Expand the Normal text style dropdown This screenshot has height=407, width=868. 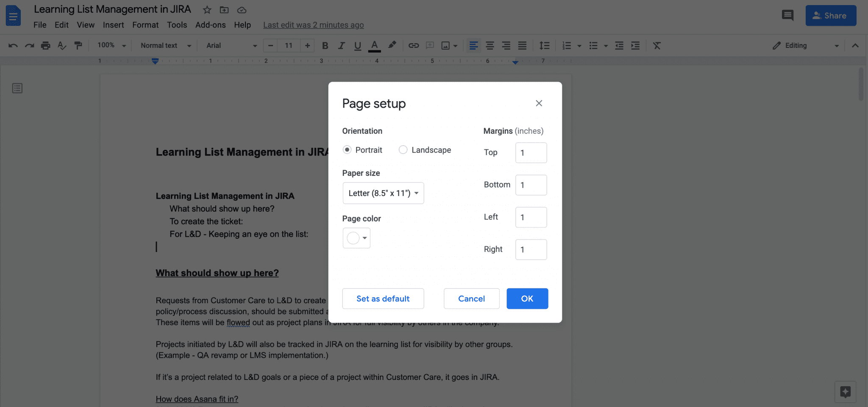[166, 46]
